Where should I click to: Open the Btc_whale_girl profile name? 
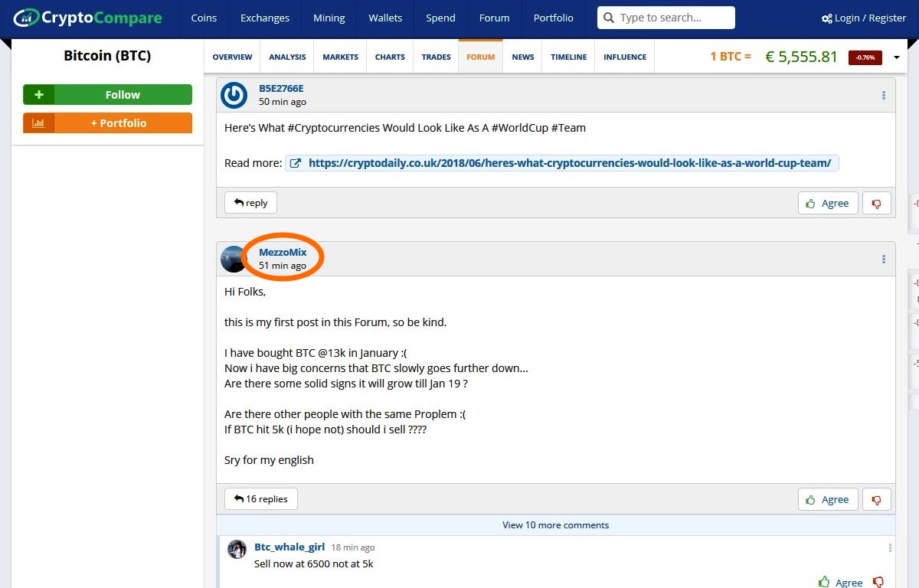pyautogui.click(x=289, y=547)
